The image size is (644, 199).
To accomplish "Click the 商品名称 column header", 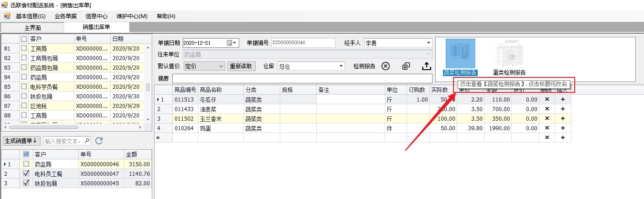I will coord(221,90).
